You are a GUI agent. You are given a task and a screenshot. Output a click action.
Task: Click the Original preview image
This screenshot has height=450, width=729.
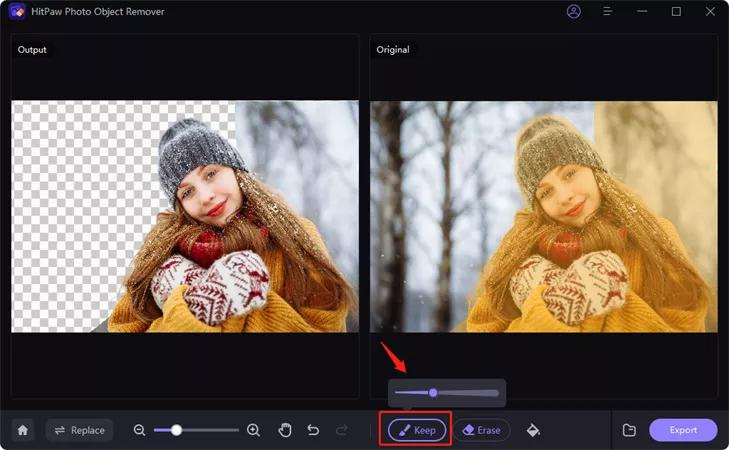544,216
